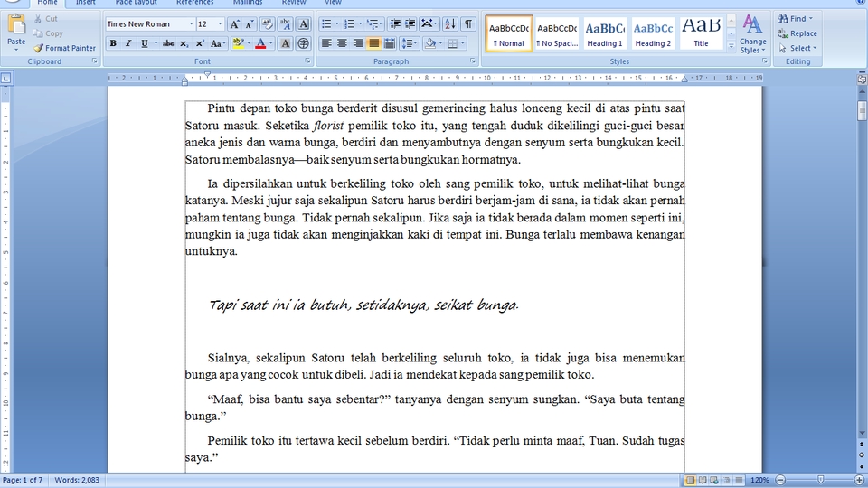Click the red font color button
Screen dimensions: 868x488
click(x=260, y=43)
